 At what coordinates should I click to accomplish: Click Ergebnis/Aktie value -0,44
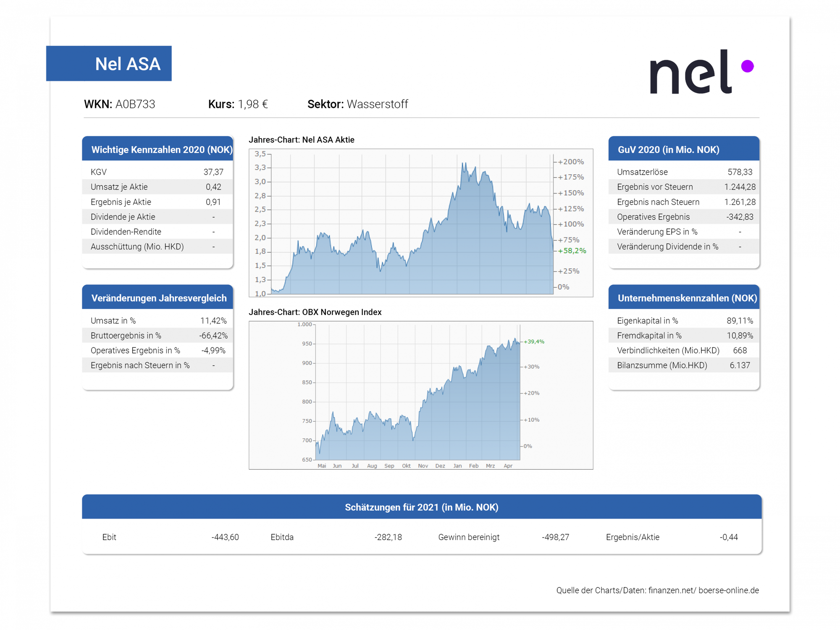point(728,537)
